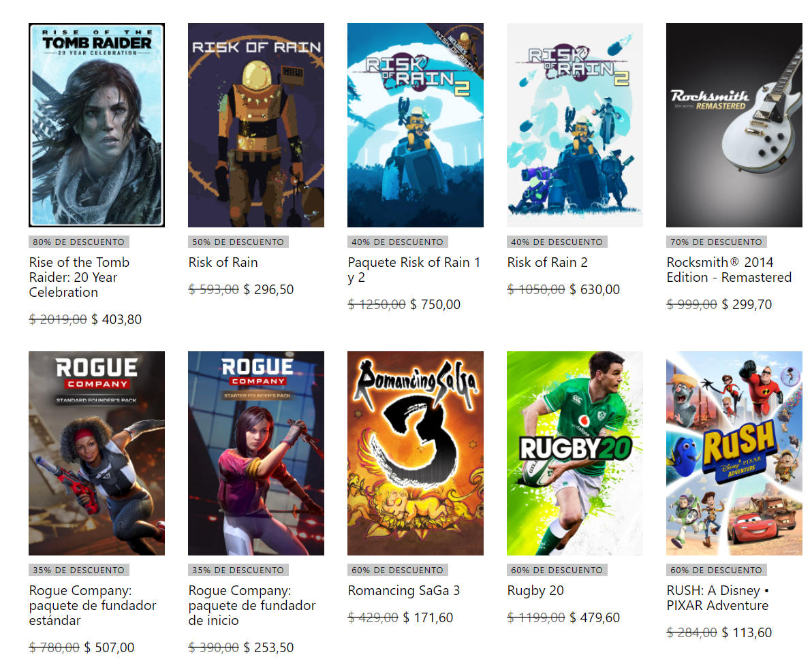Click the 70% DE DESCUENTO badge on Rocksmith
812x661 pixels.
716,242
